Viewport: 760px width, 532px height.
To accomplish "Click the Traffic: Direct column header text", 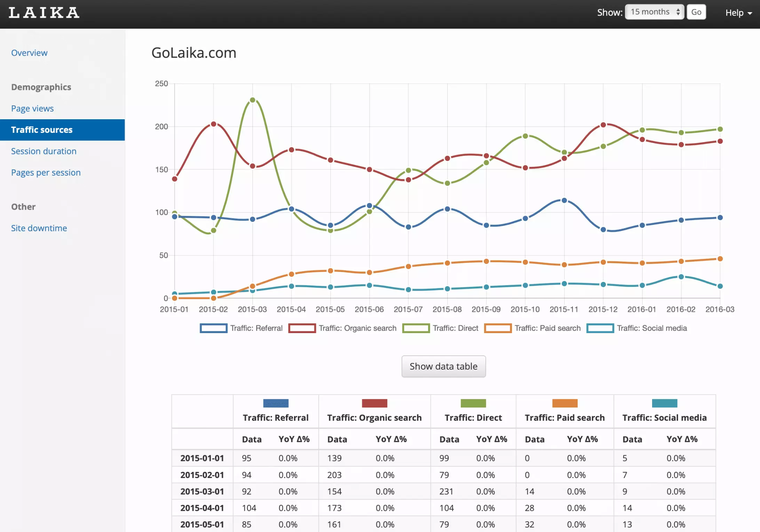I will pyautogui.click(x=473, y=418).
